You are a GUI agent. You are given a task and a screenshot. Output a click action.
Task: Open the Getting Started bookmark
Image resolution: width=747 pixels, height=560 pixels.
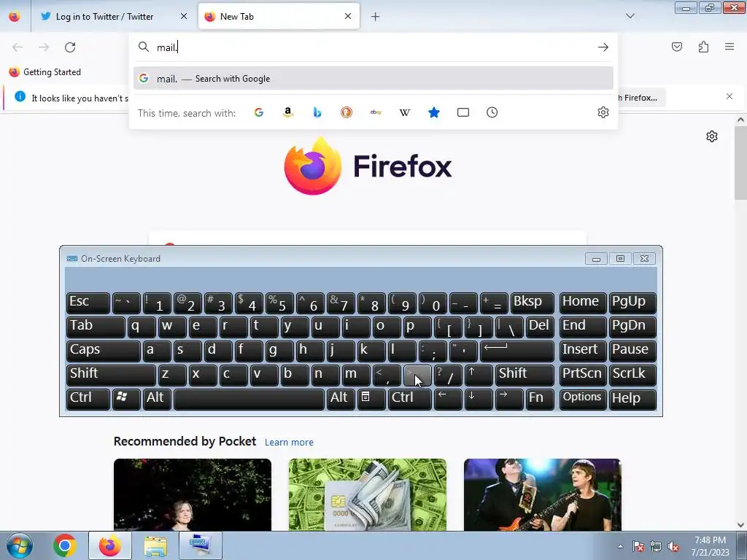pyautogui.click(x=44, y=72)
